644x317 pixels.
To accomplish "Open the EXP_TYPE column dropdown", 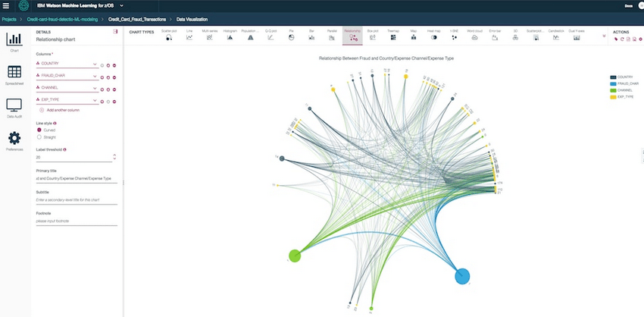I will tap(95, 100).
